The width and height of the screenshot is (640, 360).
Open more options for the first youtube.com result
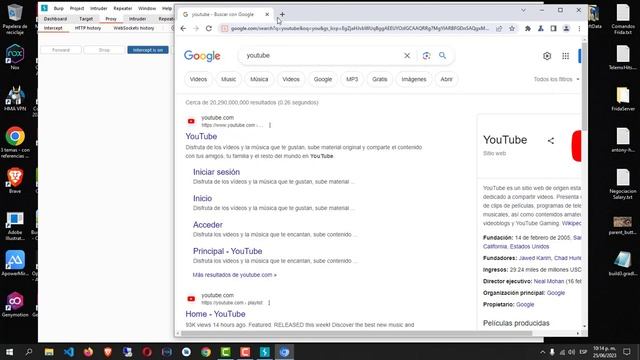pyautogui.click(x=270, y=125)
